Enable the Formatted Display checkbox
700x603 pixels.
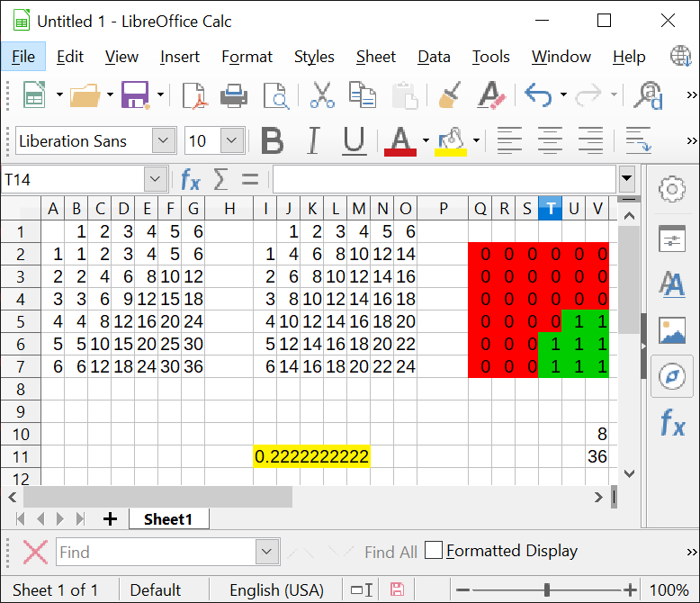pos(434,551)
